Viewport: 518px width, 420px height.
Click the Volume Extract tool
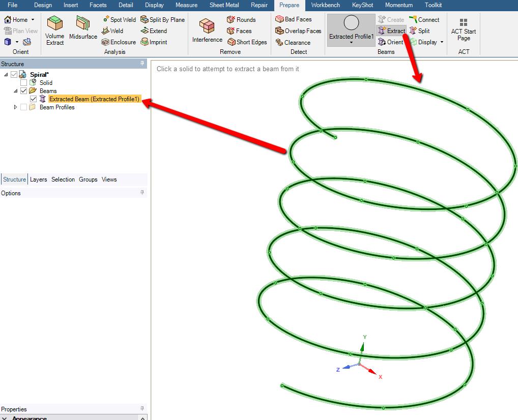pos(55,31)
